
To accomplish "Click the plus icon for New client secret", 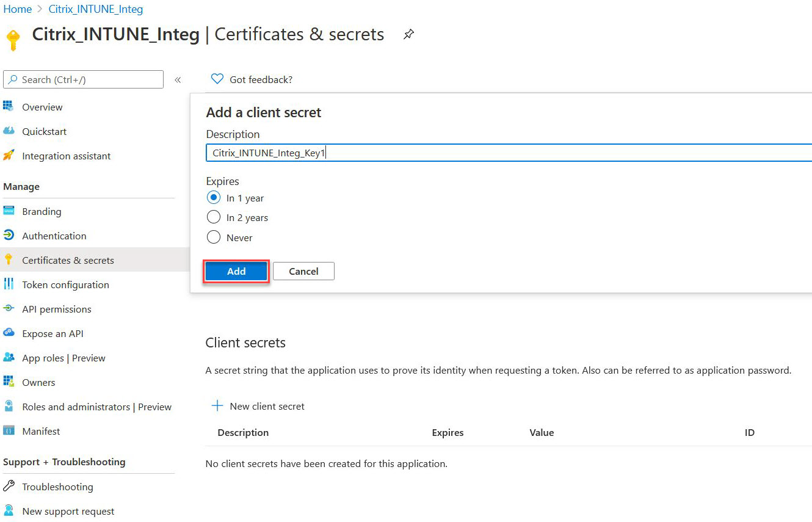I will (x=217, y=406).
